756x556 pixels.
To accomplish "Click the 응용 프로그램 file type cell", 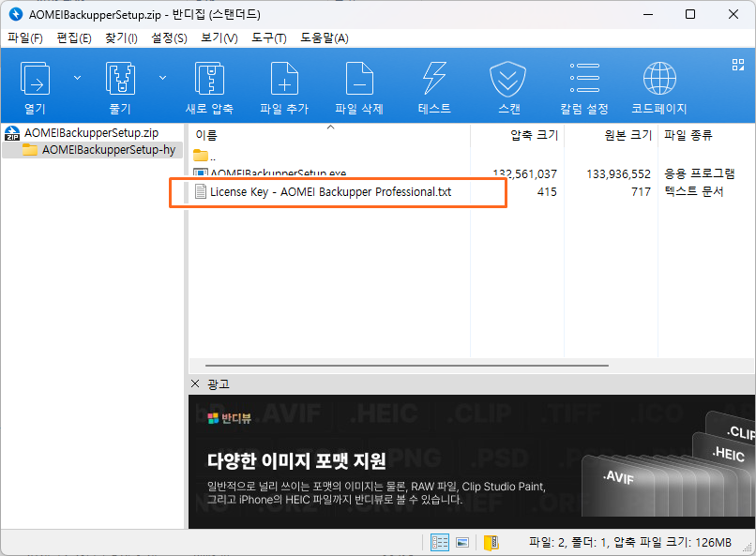I will (x=699, y=174).
